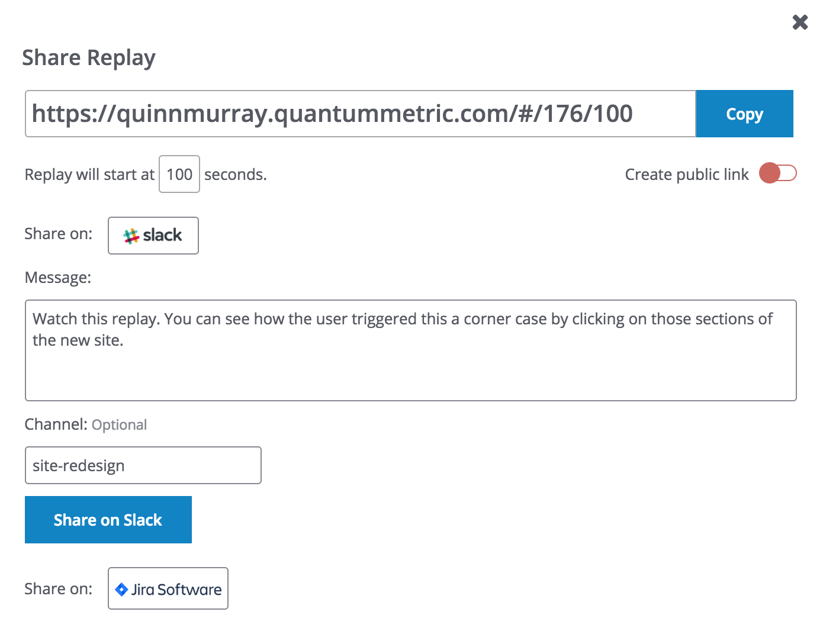
Task: Toggle the Create public link switch
Action: coord(777,173)
